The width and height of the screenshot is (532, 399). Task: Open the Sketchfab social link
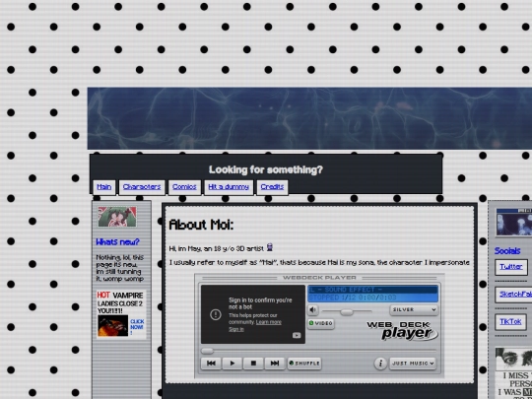coord(513,295)
